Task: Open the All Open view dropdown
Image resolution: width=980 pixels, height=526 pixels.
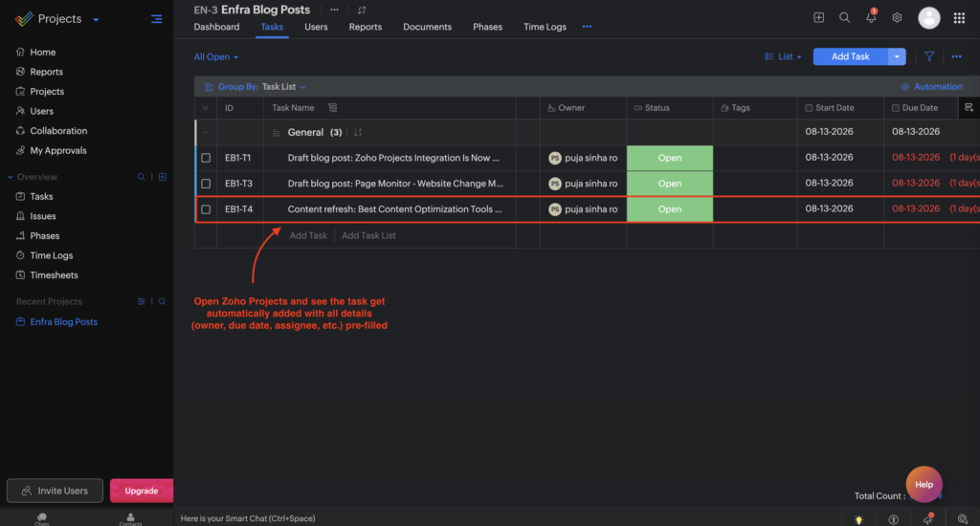Action: coord(215,56)
